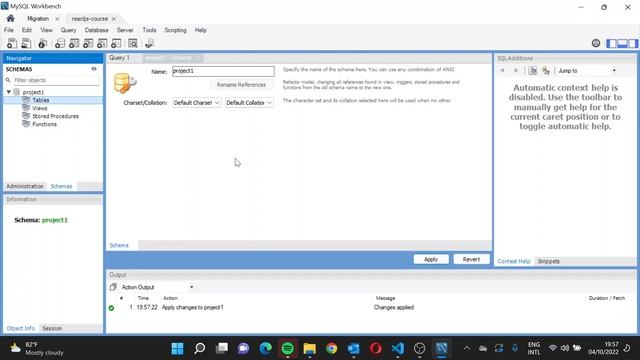Open the Action Output type dropdown
Viewport: 640px width, 360px height.
point(157,287)
